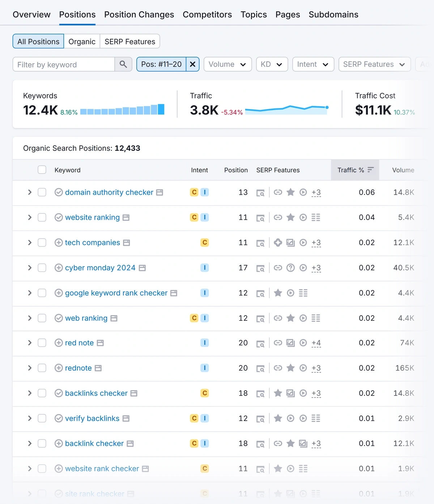This screenshot has width=434, height=504.
Task: Check the domain authority checker row checkbox
Action: [42, 192]
